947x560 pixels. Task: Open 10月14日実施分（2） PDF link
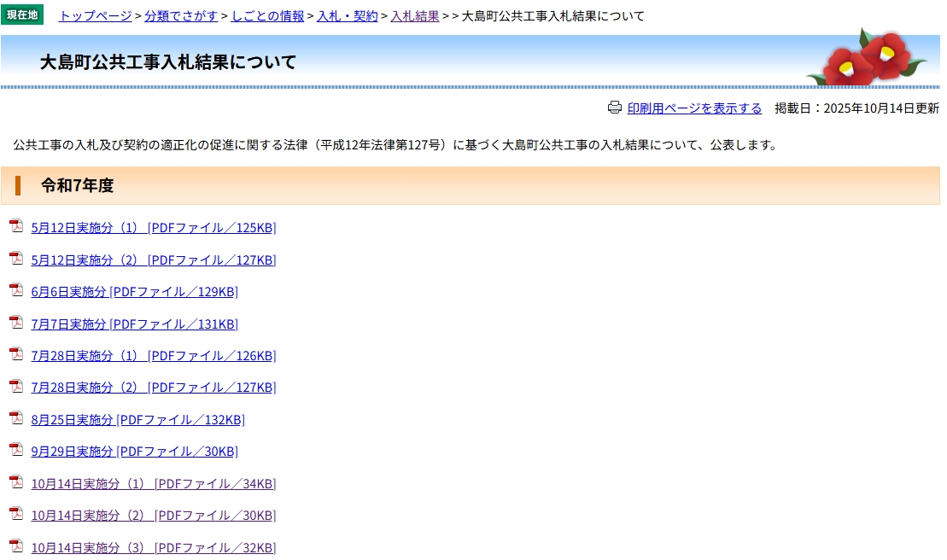(x=154, y=516)
